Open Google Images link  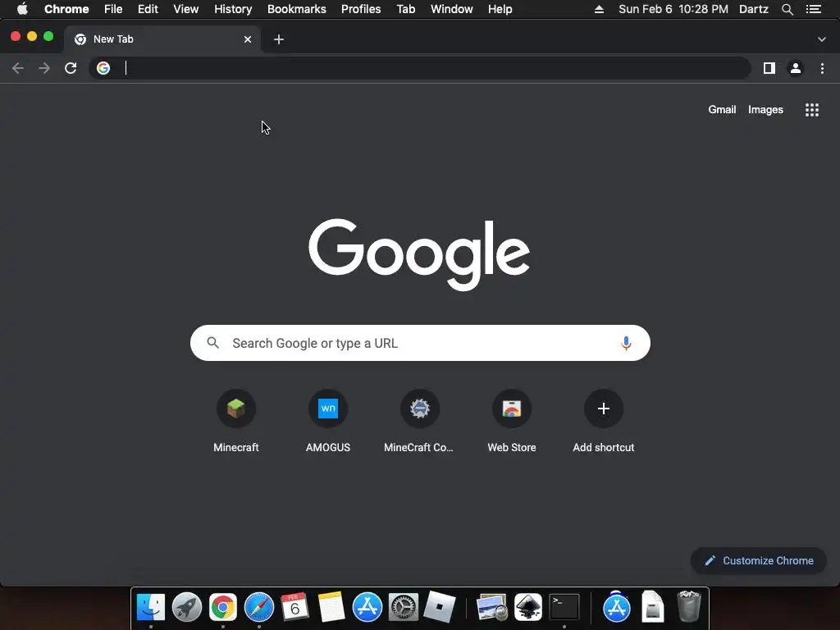coord(765,109)
